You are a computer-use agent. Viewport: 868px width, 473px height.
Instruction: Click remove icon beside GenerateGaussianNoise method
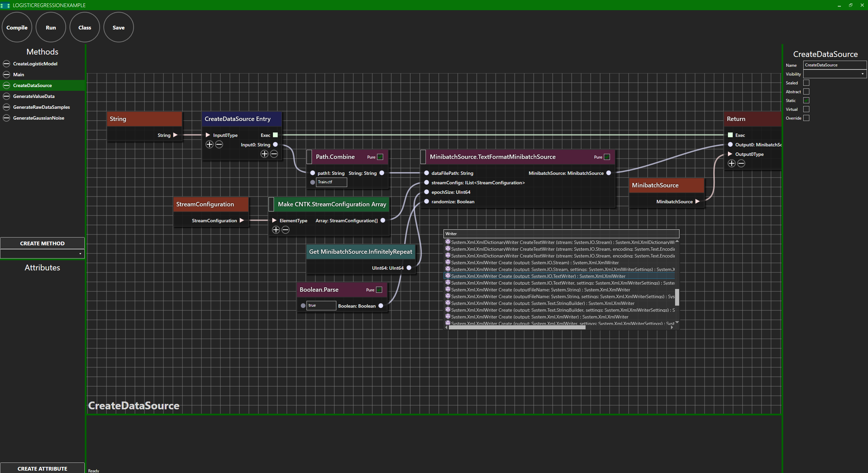6,118
